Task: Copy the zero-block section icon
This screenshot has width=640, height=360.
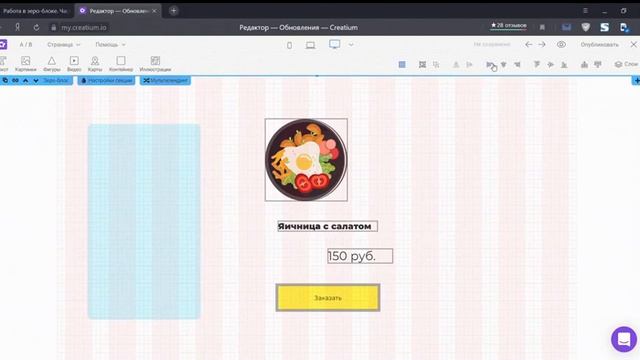Action: pyautogui.click(x=5, y=80)
